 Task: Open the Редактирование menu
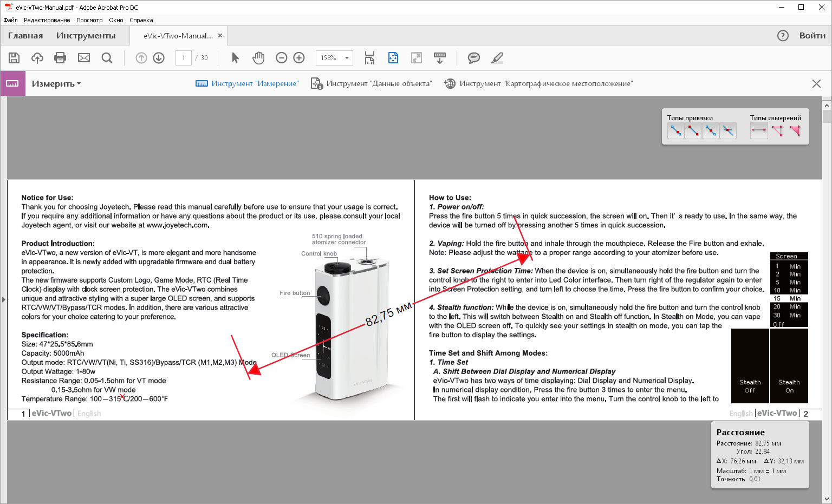pos(47,20)
